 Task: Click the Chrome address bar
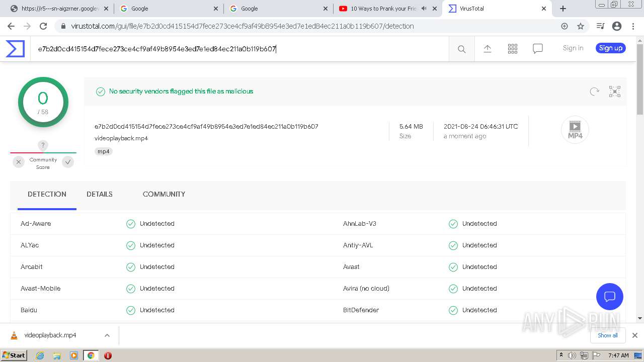pyautogui.click(x=307, y=26)
